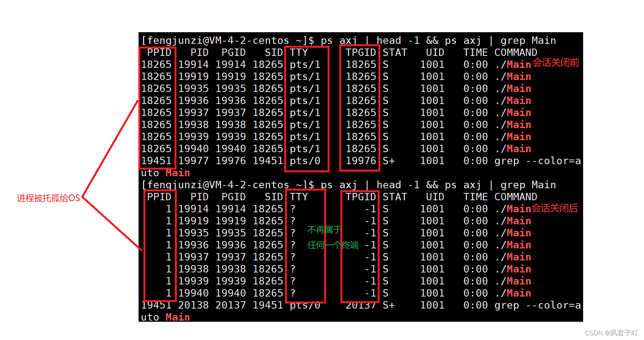Select SID 19451 in first grep row
Image resolution: width=644 pixels, height=340 pixels.
tap(268, 161)
